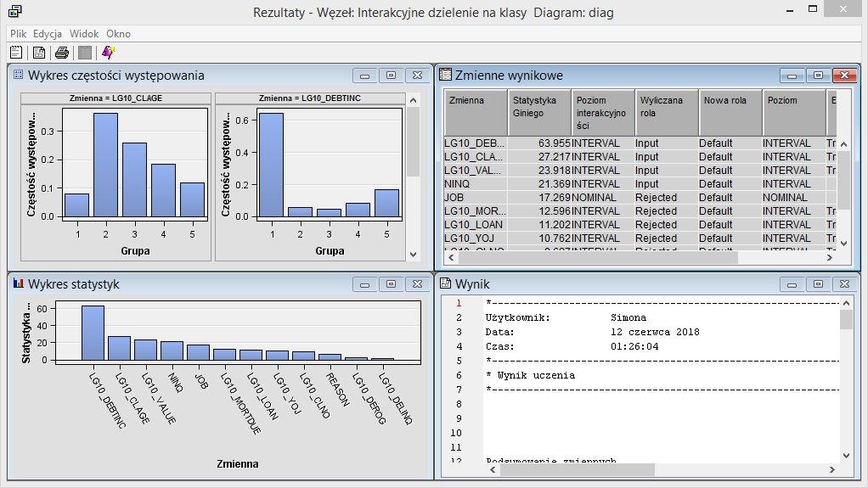Click the Zmienna = LG10_CLAGE chart header
868x488 pixels.
click(x=116, y=98)
